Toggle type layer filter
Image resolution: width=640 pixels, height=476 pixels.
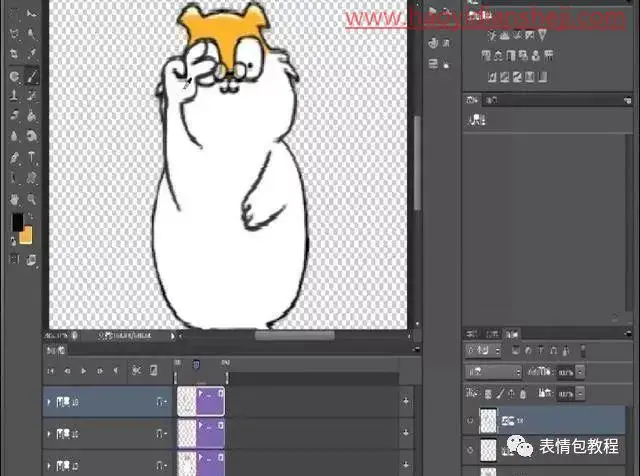tap(541, 350)
